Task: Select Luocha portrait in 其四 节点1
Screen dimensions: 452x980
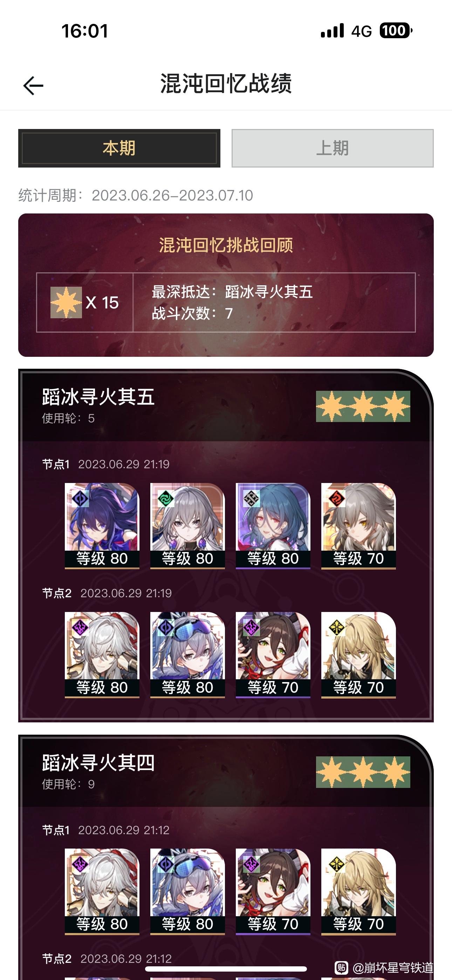Action: (358, 891)
